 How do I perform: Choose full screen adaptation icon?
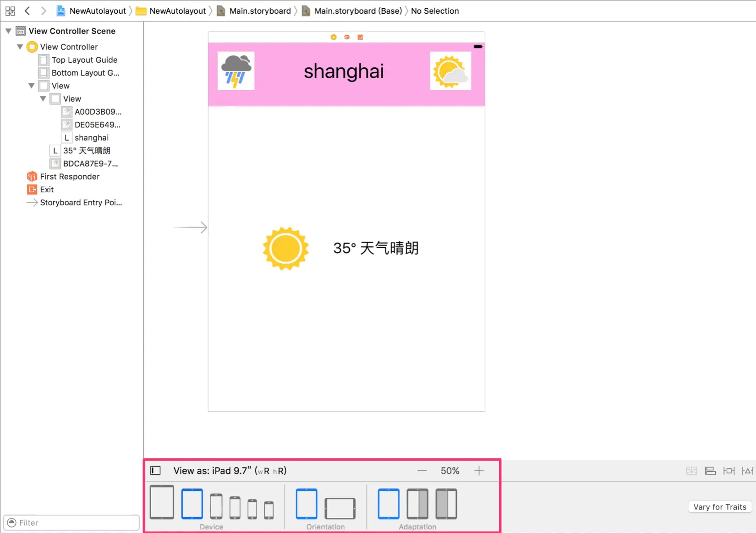(389, 504)
